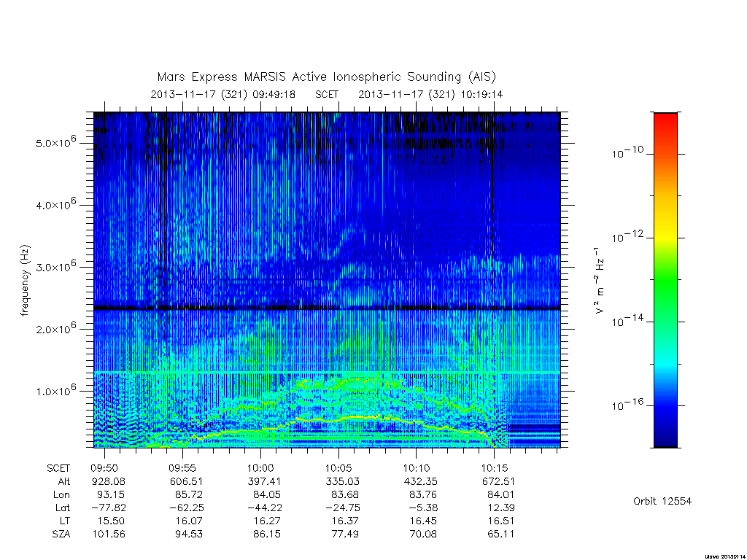Screen dimensions: 747x560
Task: Click the SZA value 101.56
Action: [109, 534]
